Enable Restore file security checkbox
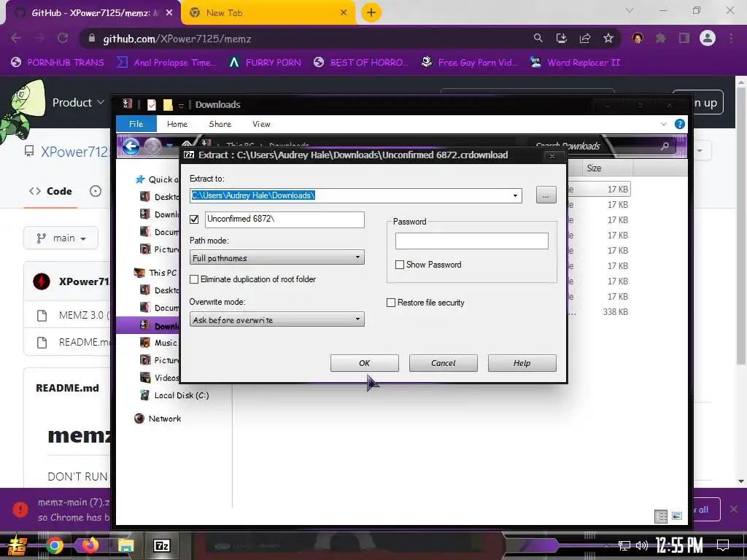 tap(391, 303)
